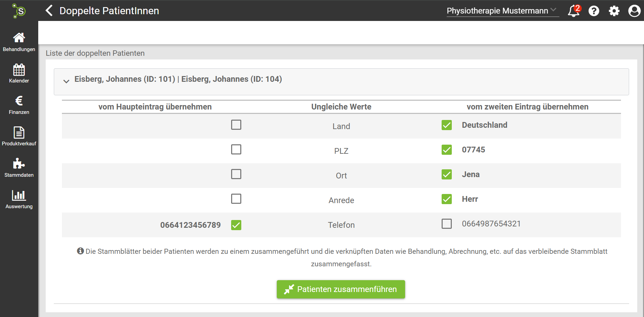The image size is (644, 317).
Task: Uncheck the Jena checkbox for Ort
Action: click(447, 174)
